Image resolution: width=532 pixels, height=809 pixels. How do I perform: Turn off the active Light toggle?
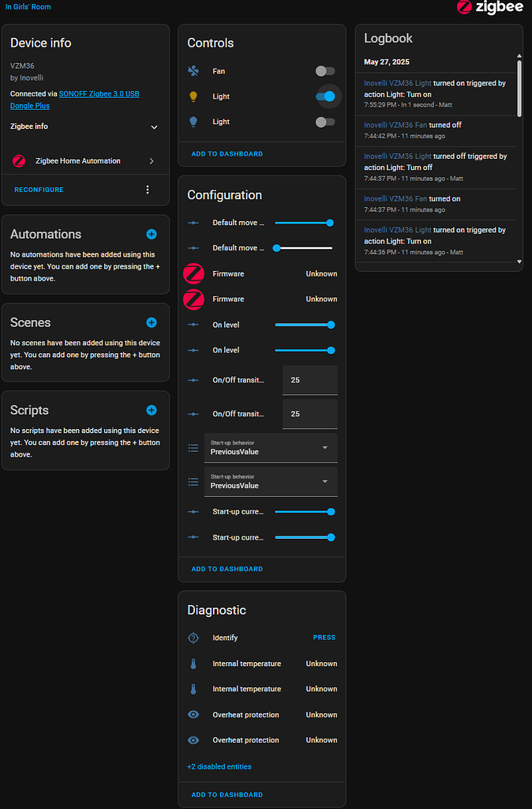click(x=325, y=96)
